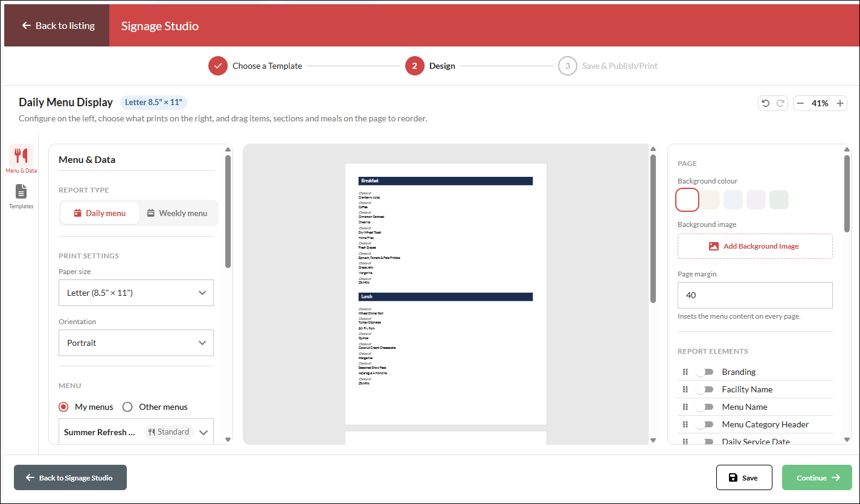Image resolution: width=860 pixels, height=504 pixels.
Task: Grab the Branding drag handle
Action: click(685, 372)
